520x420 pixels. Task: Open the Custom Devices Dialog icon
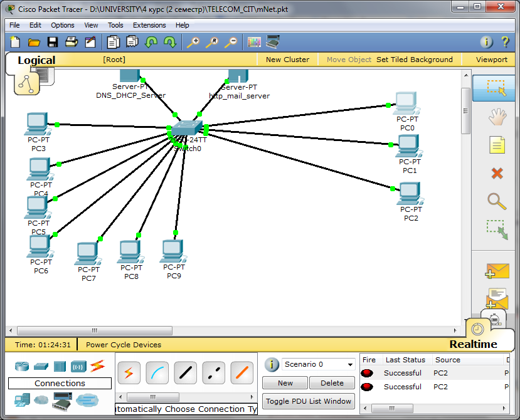273,42
